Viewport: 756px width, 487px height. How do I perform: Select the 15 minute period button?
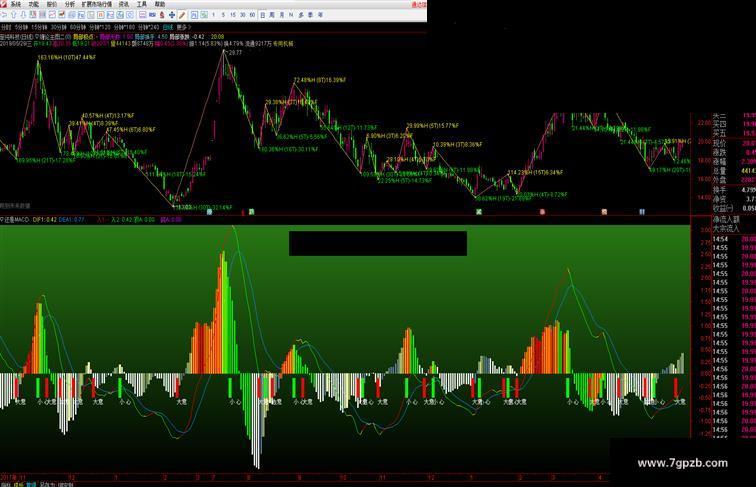point(233,15)
